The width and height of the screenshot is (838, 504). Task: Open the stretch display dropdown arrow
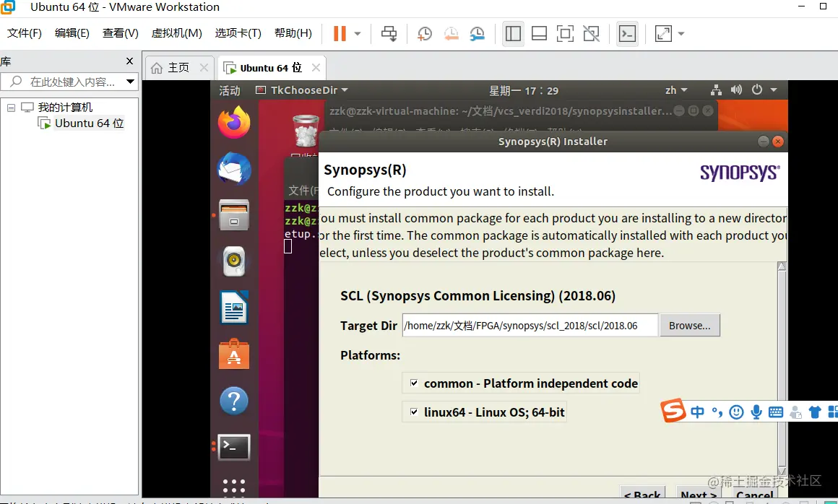(681, 34)
